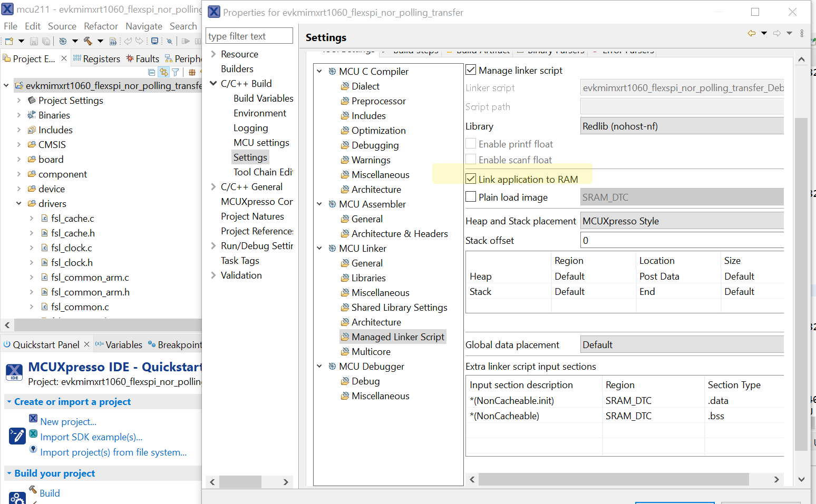Expand the CMSIS folder in Project Explorer

pyautogui.click(x=19, y=144)
